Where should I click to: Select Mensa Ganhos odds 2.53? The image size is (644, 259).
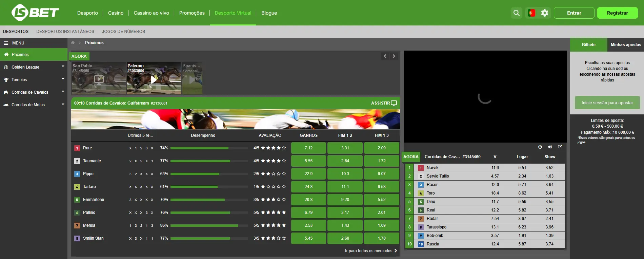308,225
